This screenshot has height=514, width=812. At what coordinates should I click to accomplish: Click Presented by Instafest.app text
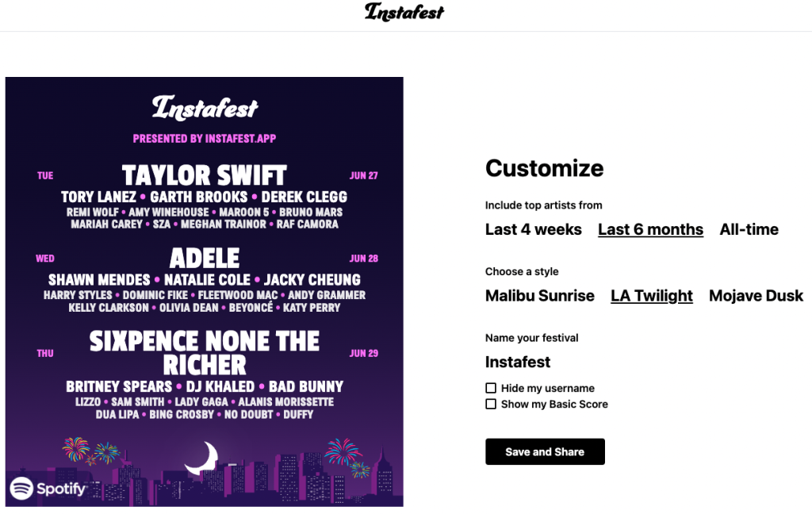(204, 139)
